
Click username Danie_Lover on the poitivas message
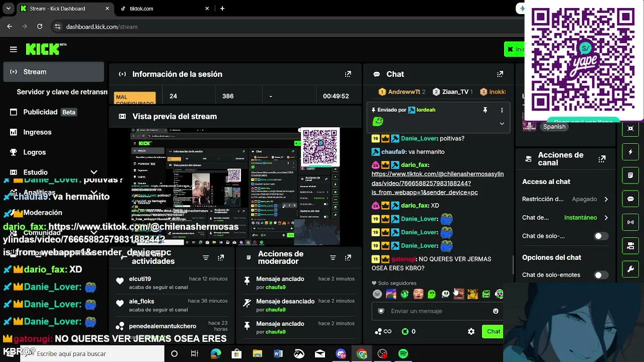pyautogui.click(x=419, y=138)
